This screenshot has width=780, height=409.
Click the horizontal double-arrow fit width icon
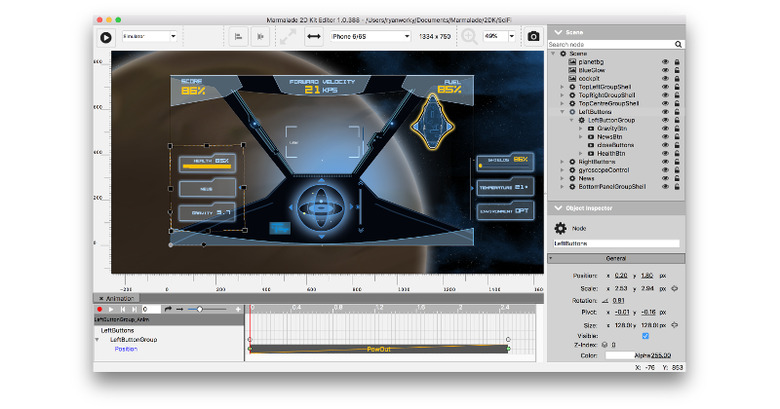coord(314,36)
